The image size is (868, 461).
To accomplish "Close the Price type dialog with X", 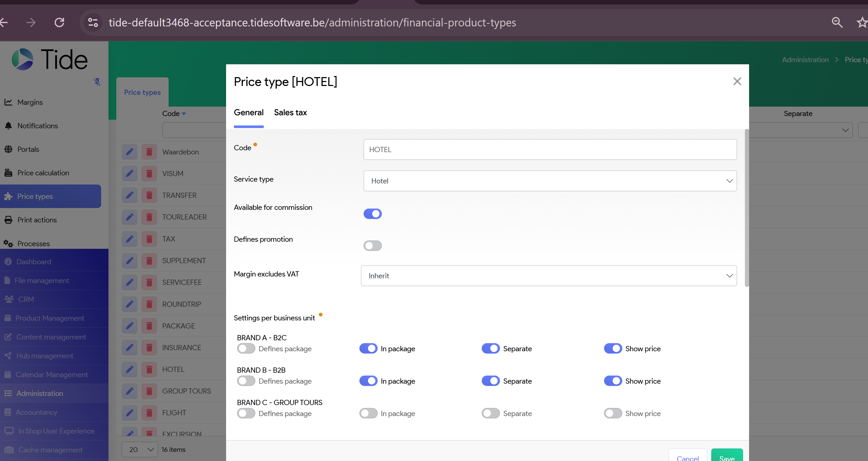I will tap(737, 81).
